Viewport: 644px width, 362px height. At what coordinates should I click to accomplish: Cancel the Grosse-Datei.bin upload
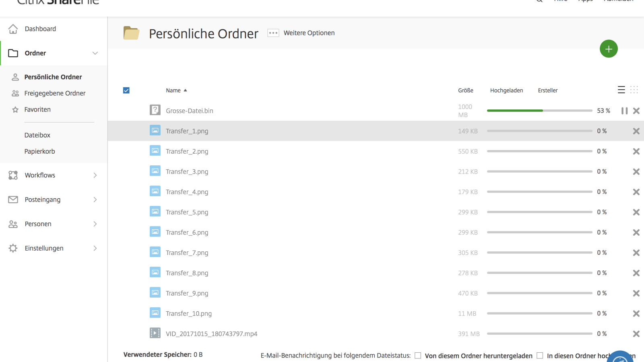point(636,111)
